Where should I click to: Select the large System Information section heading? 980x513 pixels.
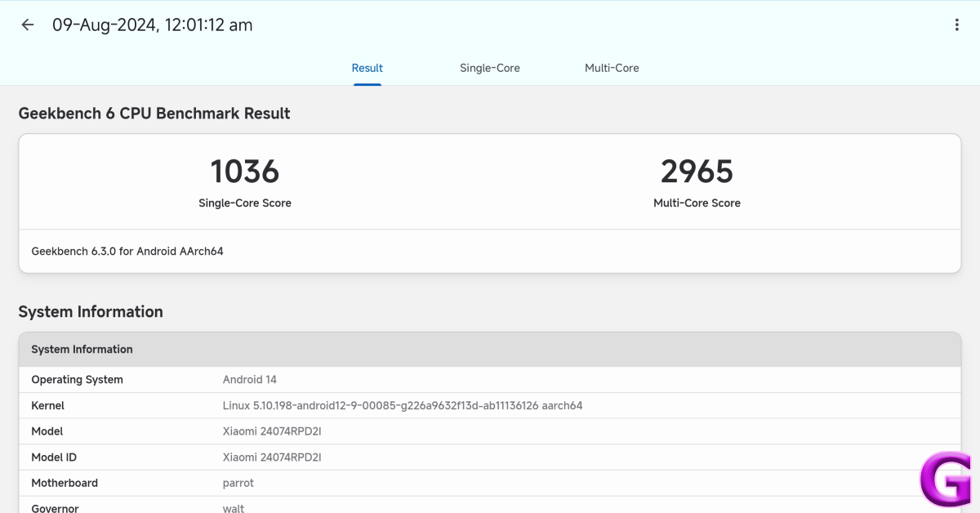click(x=91, y=311)
